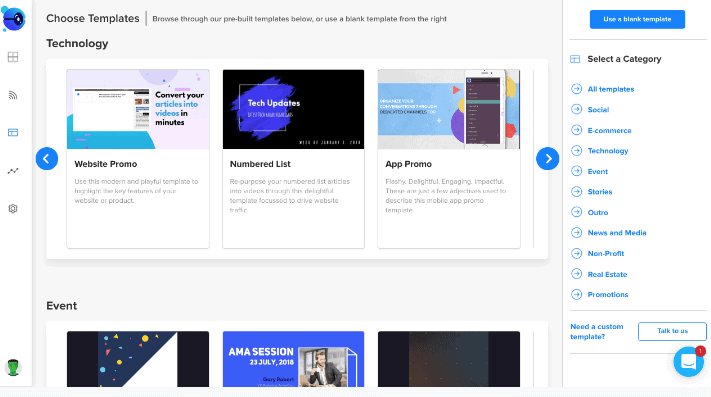Open the settings gear in the sidebar

(x=13, y=208)
